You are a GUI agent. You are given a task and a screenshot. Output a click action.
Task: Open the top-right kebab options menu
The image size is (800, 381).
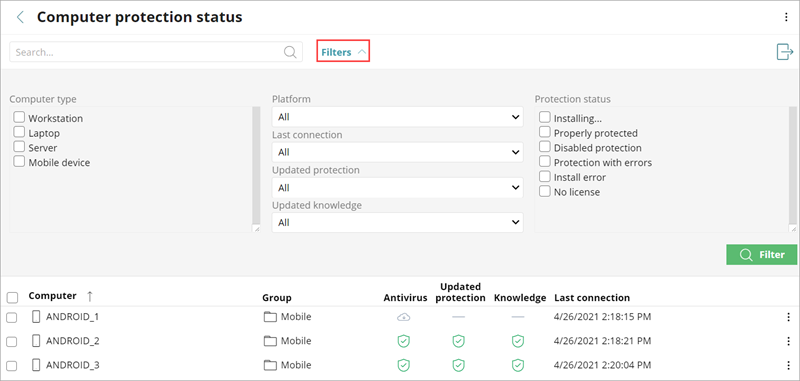click(x=786, y=17)
